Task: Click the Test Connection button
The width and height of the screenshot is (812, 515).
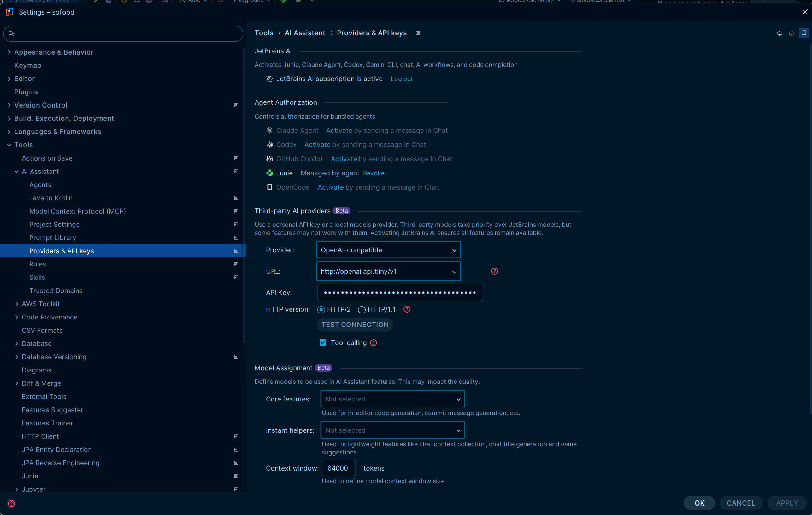Action: point(355,325)
